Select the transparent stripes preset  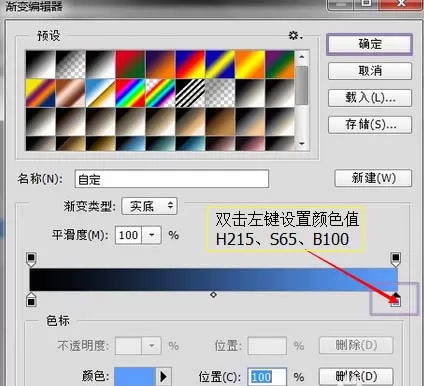190,93
